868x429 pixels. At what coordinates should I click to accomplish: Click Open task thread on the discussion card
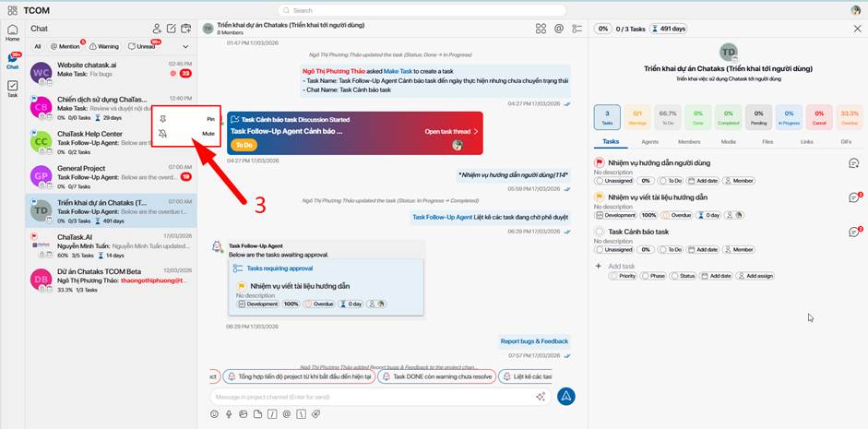pos(451,132)
